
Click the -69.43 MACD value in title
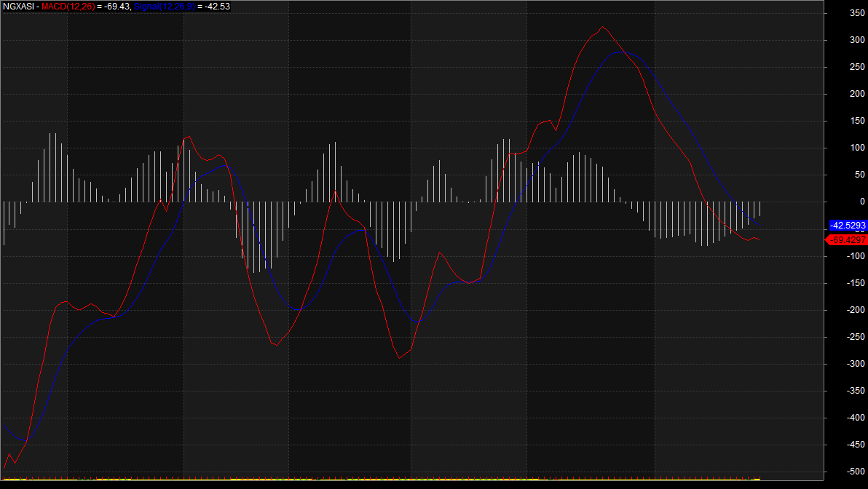pos(117,7)
